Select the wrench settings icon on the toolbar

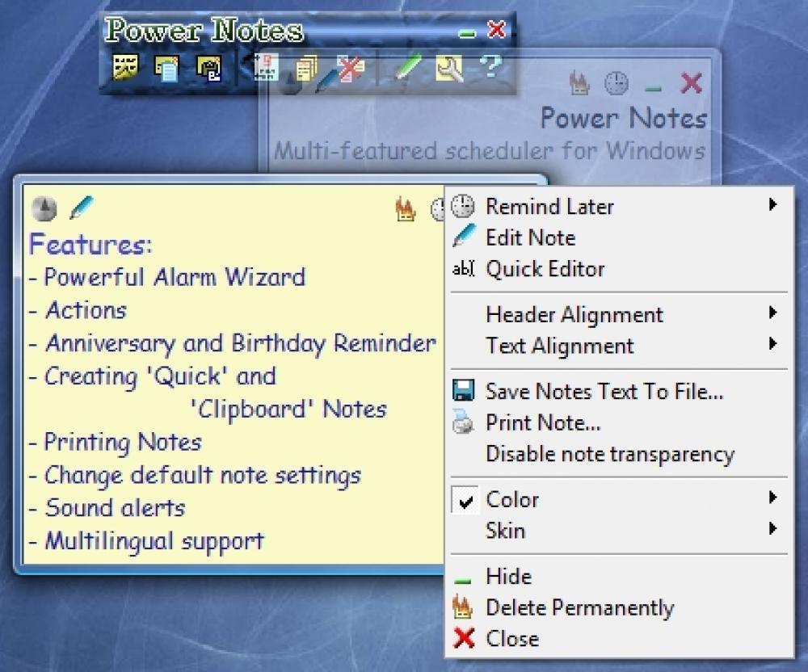click(448, 69)
